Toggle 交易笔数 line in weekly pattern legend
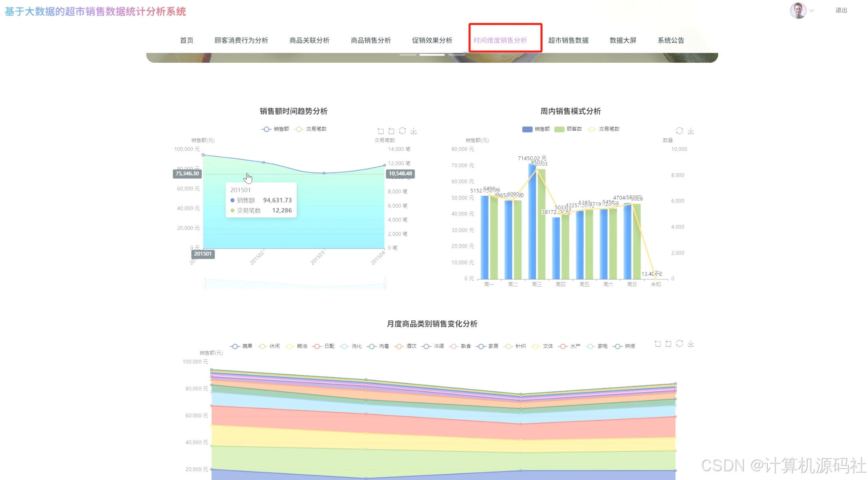 [603, 129]
